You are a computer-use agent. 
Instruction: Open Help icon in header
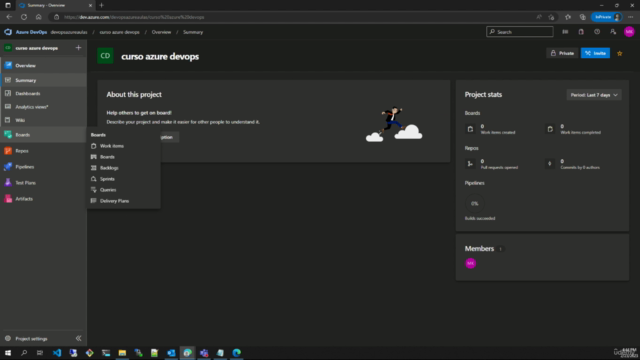point(597,32)
